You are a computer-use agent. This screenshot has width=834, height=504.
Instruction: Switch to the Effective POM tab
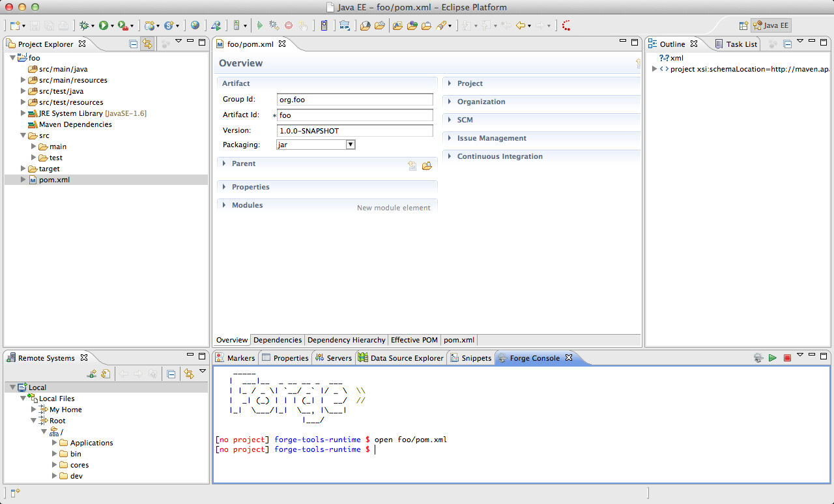tap(414, 340)
